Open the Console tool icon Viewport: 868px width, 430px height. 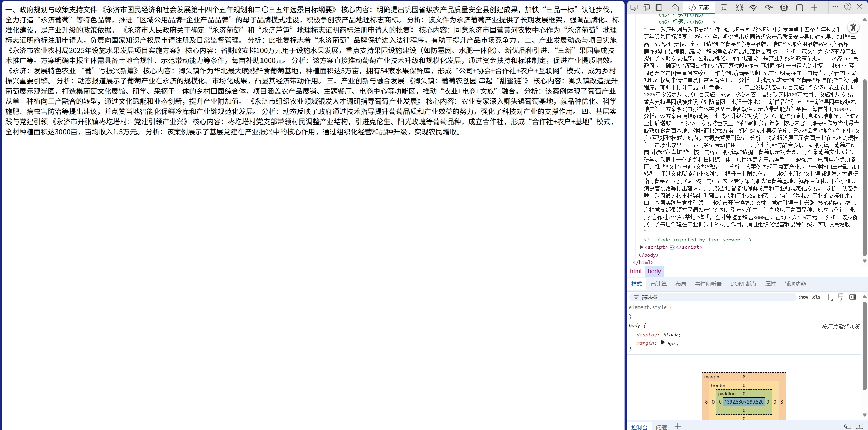point(724,7)
